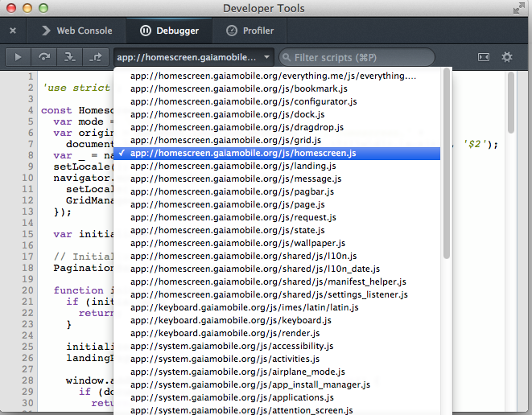Click the Step Over button
The image size is (532, 415).
point(44,57)
